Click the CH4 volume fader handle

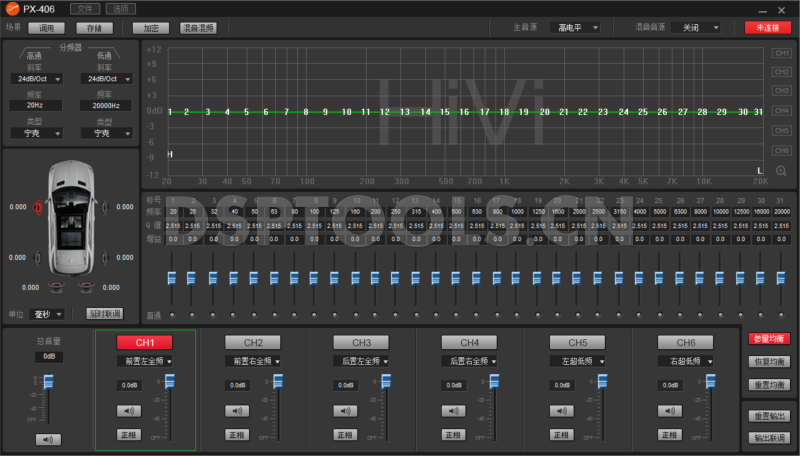coord(495,379)
